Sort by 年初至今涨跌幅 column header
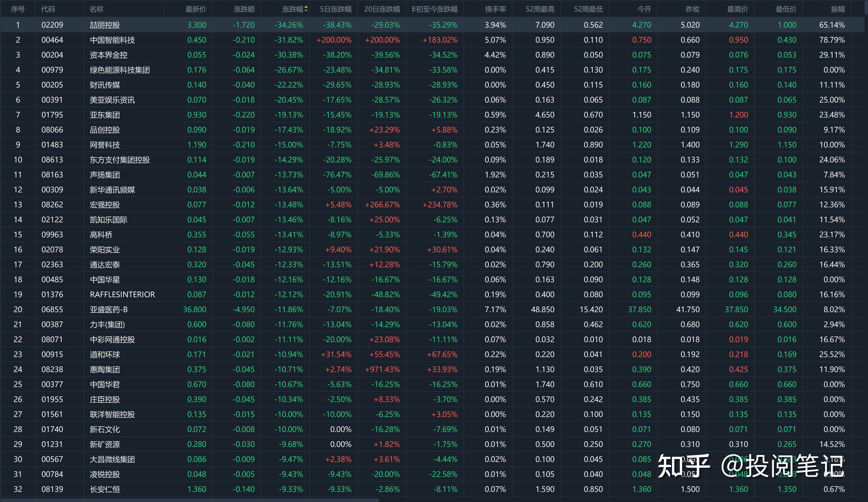 [435, 9]
